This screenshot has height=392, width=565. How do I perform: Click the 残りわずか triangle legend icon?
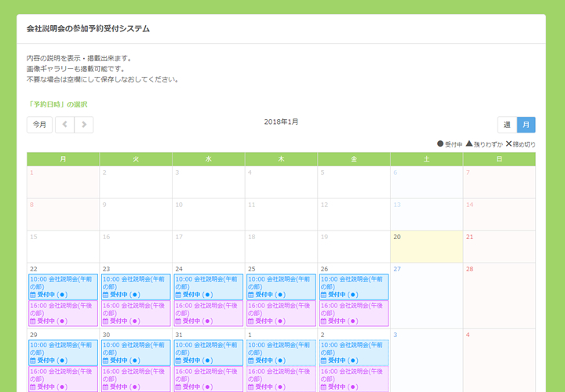point(469,144)
